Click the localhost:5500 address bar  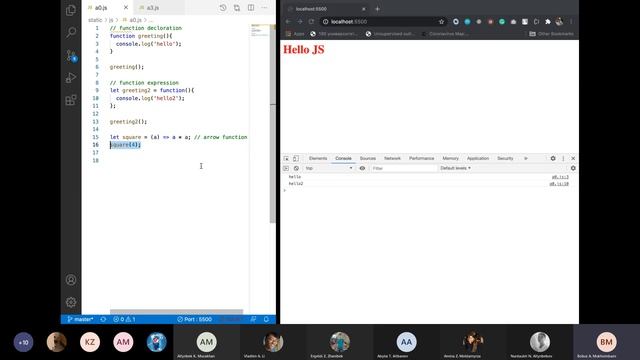tap(383, 22)
